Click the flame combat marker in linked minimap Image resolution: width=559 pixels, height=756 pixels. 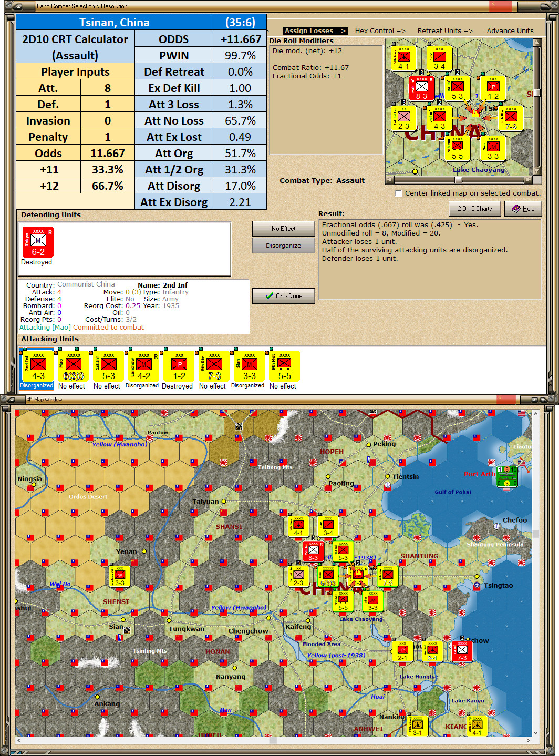pyautogui.click(x=475, y=112)
